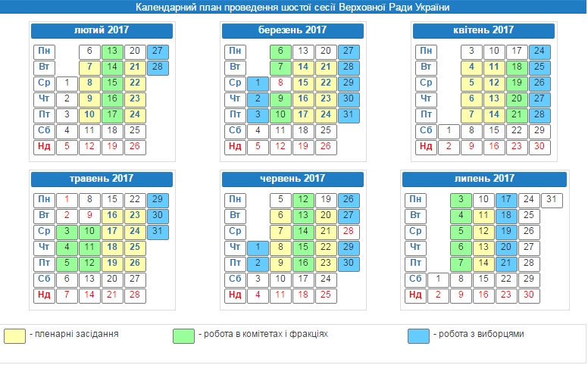Select yellow date 7 in лютий
This screenshot has width=588, height=365.
(x=89, y=68)
